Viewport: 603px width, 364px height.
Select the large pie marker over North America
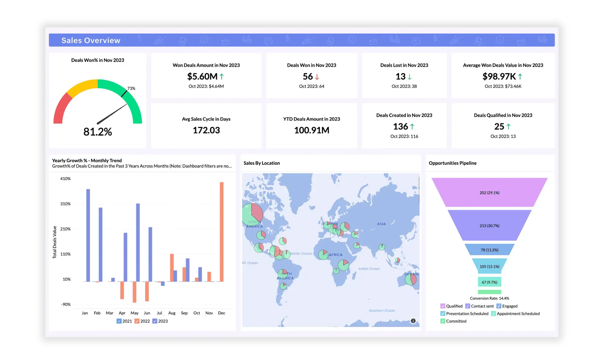(252, 214)
